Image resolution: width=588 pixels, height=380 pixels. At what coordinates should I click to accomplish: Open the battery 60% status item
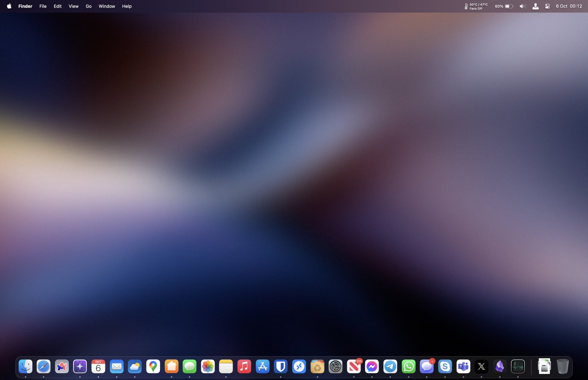(504, 6)
